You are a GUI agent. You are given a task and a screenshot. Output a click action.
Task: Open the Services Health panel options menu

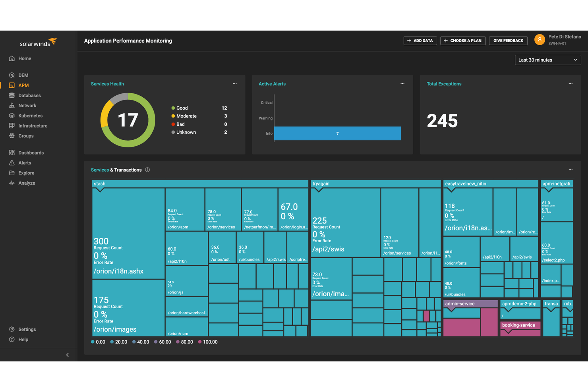click(235, 84)
